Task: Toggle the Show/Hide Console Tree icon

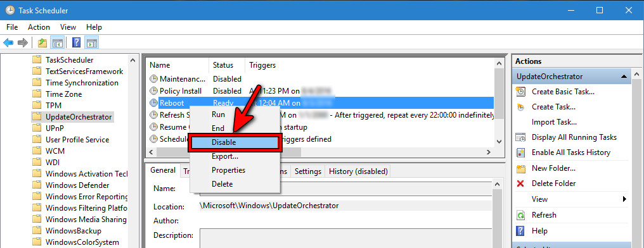Action: coord(57,42)
